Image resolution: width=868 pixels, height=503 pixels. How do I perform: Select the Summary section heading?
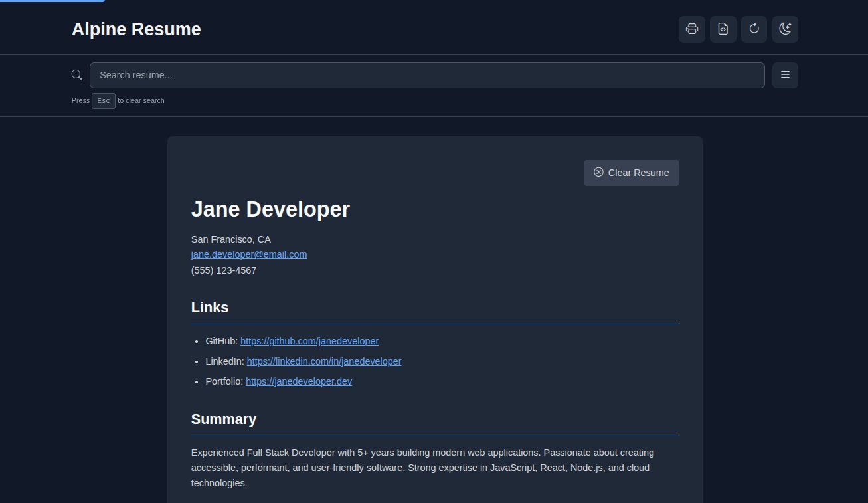tap(223, 419)
